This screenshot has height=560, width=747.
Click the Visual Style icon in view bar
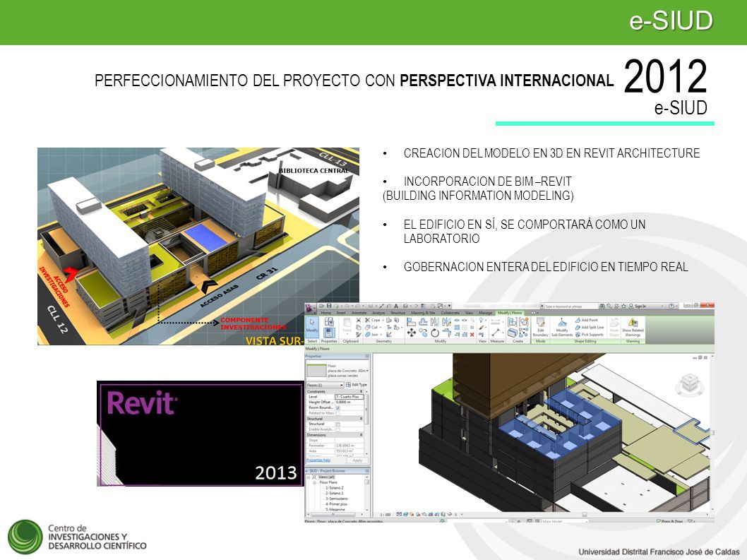coord(405,515)
